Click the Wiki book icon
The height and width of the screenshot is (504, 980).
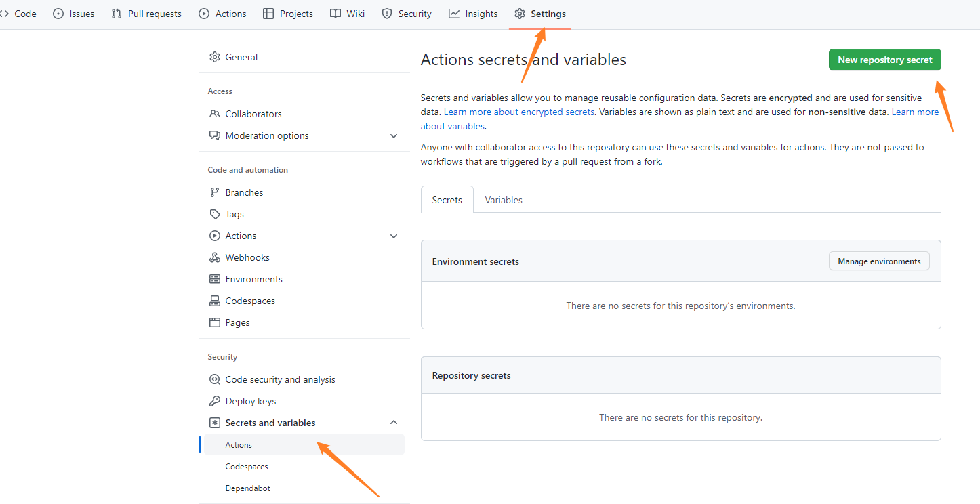tap(335, 14)
